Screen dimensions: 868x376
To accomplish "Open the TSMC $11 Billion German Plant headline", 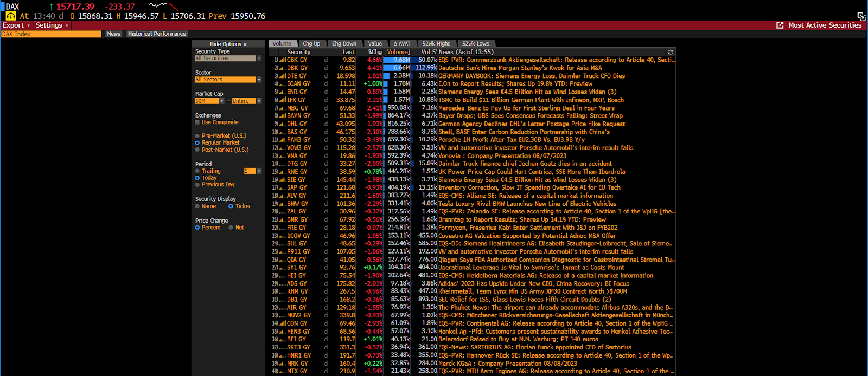I will pos(531,100).
